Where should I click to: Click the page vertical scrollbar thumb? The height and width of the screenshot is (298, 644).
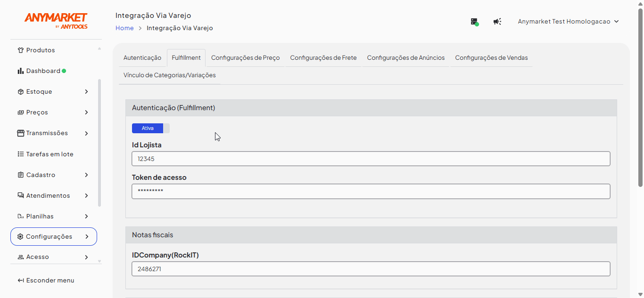[640, 98]
